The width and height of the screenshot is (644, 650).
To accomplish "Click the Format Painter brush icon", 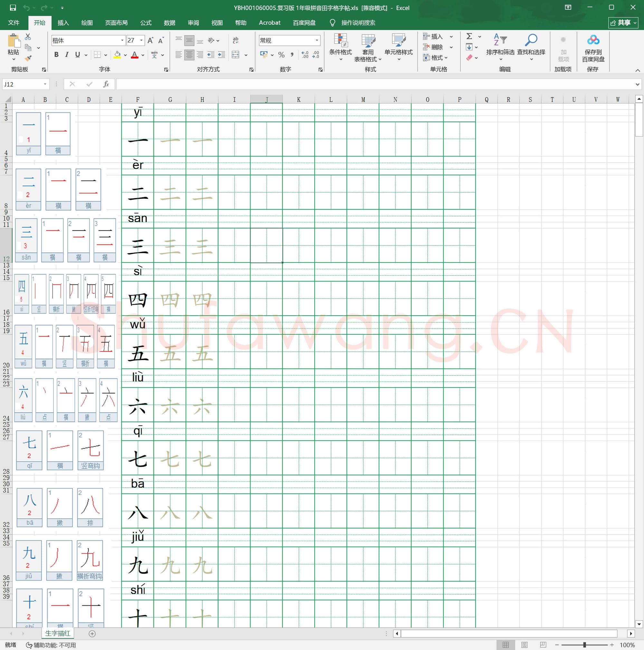I will tap(28, 59).
